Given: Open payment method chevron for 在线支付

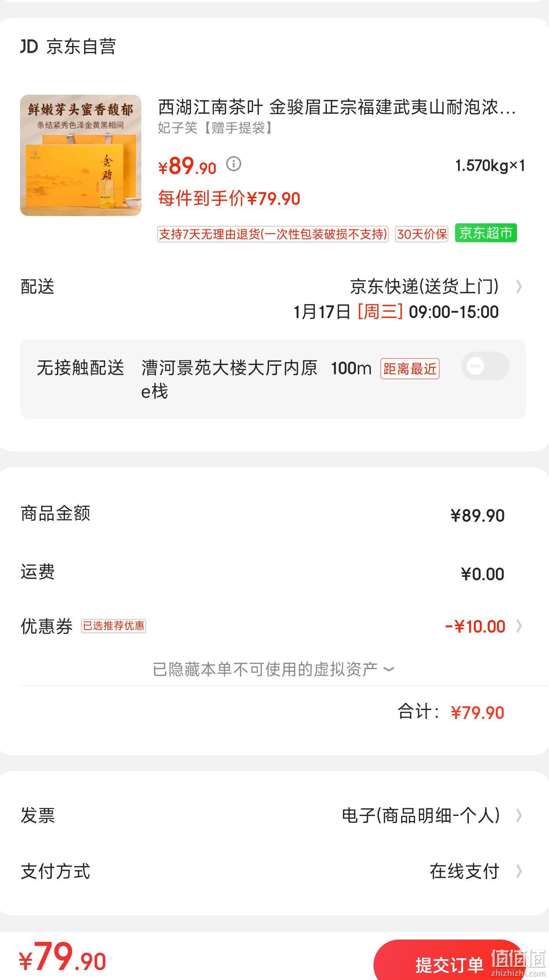Looking at the screenshot, I should coord(519,871).
